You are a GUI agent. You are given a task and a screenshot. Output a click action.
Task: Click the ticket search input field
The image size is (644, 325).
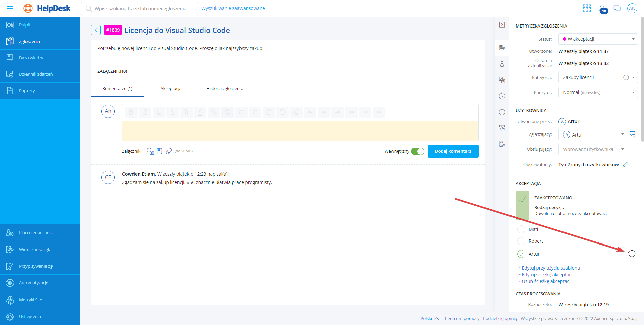click(x=141, y=9)
